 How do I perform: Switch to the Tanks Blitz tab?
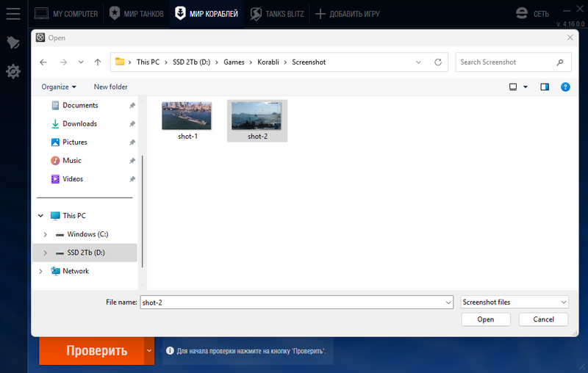point(277,14)
